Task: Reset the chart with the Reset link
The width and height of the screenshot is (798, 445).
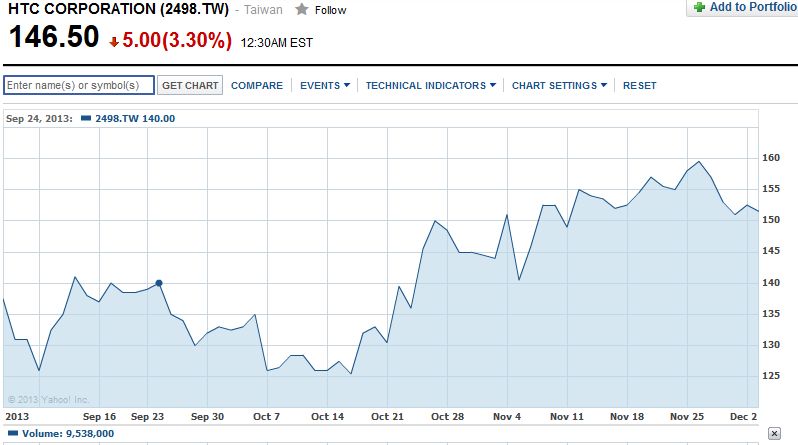Action: tap(640, 86)
